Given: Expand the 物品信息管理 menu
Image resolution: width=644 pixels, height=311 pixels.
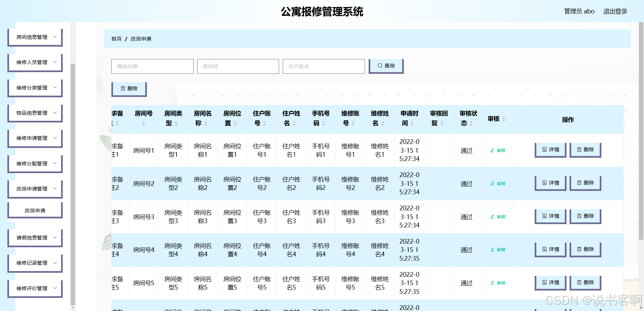Looking at the screenshot, I should (x=35, y=113).
